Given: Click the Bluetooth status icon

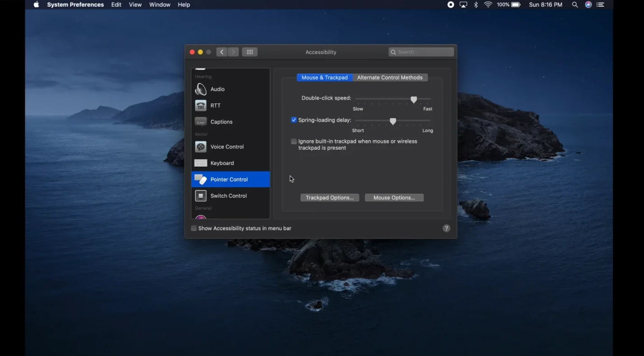Looking at the screenshot, I should coord(475,5).
